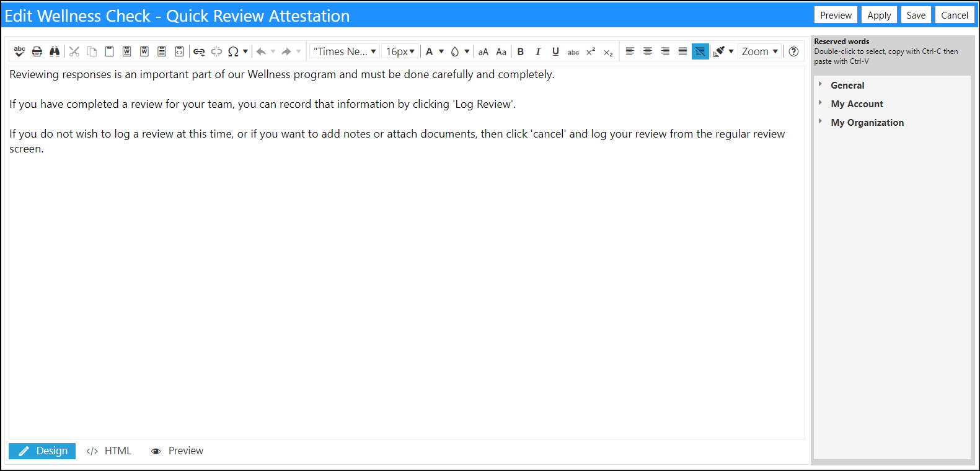Click the Aa capitalize icon
Screen dimensions: 980x471
click(x=501, y=51)
